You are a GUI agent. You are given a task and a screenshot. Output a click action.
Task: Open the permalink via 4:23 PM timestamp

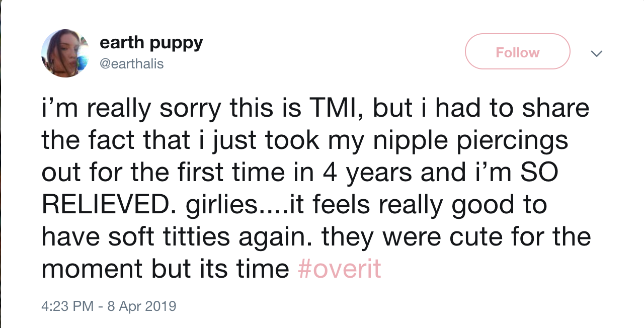[60, 306]
